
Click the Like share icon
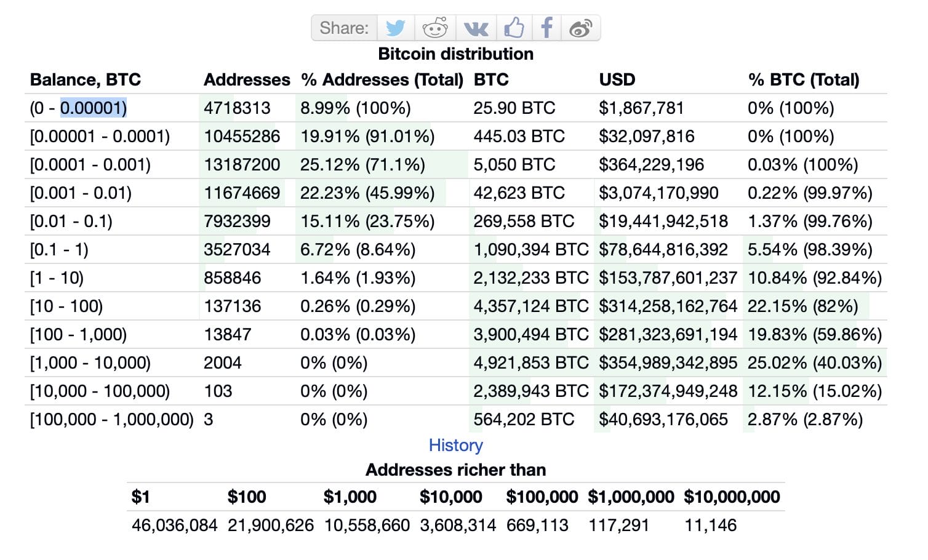pyautogui.click(x=514, y=28)
